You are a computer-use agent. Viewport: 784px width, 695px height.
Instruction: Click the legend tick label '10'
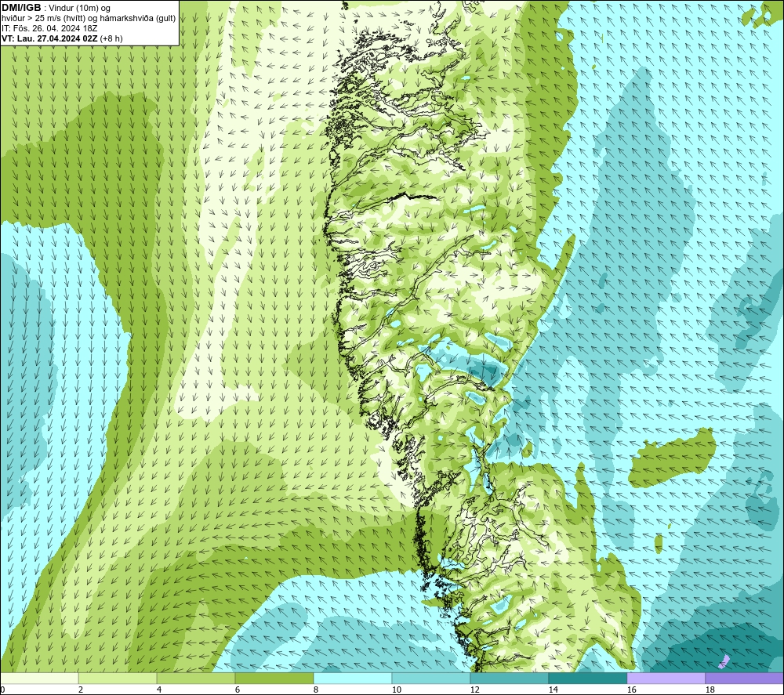coord(396,690)
